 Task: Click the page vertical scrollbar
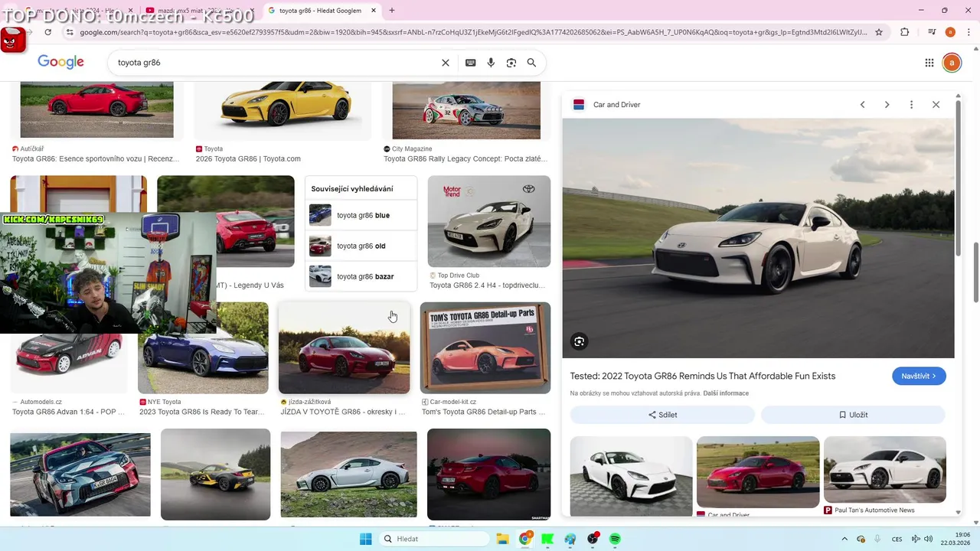[x=975, y=272]
